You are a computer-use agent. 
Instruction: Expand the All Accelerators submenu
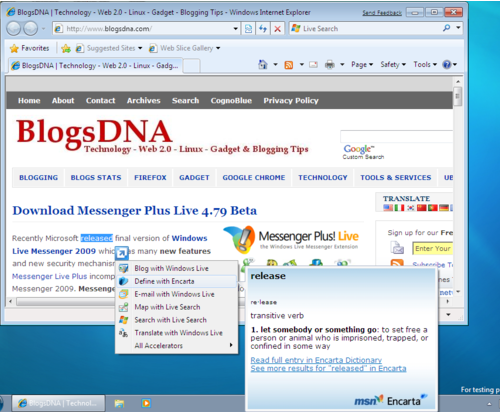click(176, 346)
